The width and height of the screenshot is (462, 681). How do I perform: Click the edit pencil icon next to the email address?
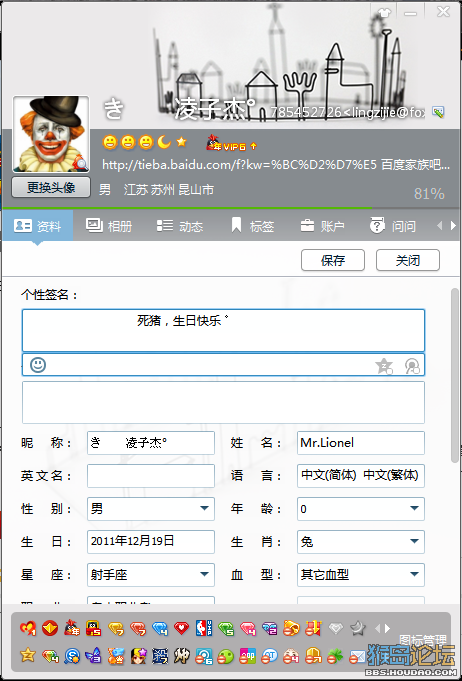point(438,112)
